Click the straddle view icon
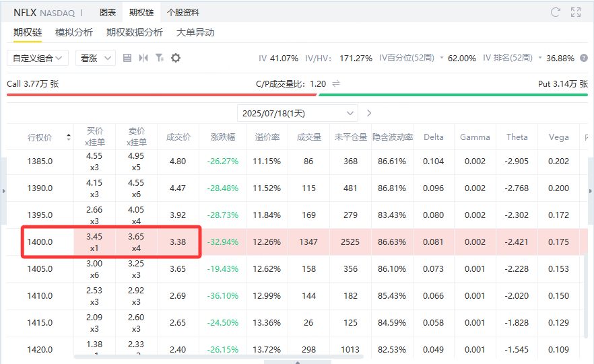Image resolution: width=594 pixels, height=364 pixels. (143, 58)
